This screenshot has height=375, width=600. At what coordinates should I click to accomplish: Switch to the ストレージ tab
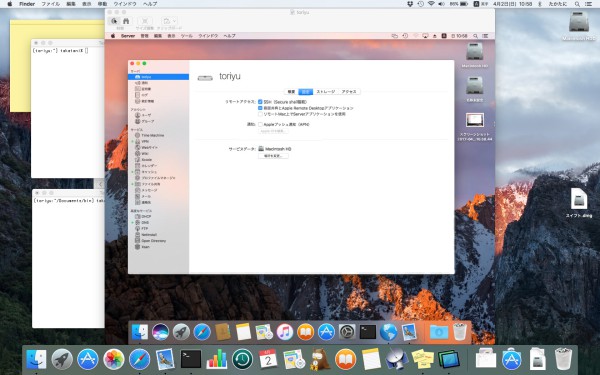click(325, 92)
